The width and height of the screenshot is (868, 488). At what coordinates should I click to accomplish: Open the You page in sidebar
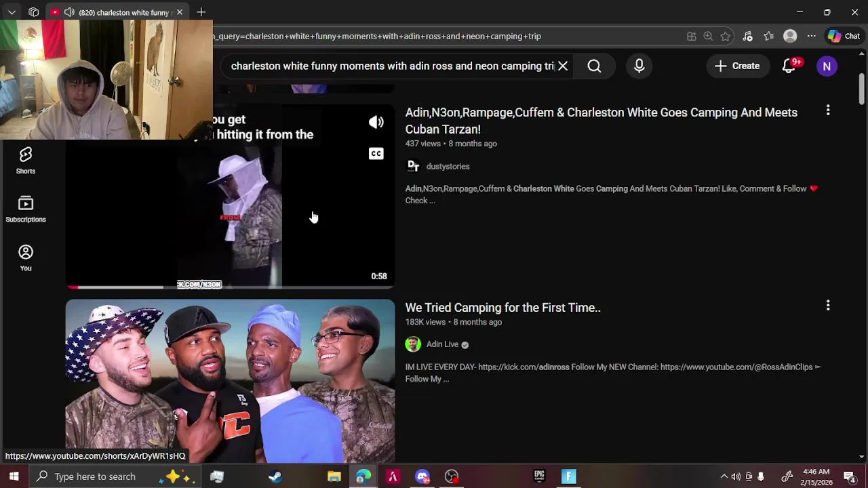[26, 258]
